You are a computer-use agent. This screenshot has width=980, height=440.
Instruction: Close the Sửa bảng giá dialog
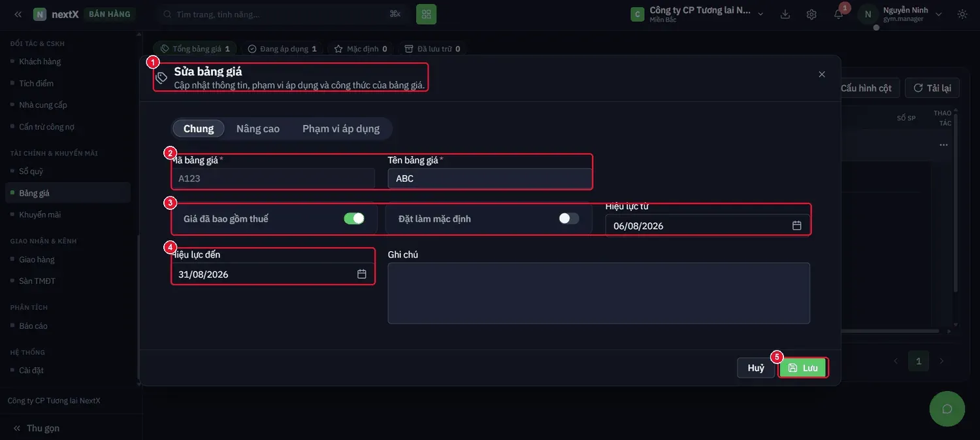coord(822,75)
